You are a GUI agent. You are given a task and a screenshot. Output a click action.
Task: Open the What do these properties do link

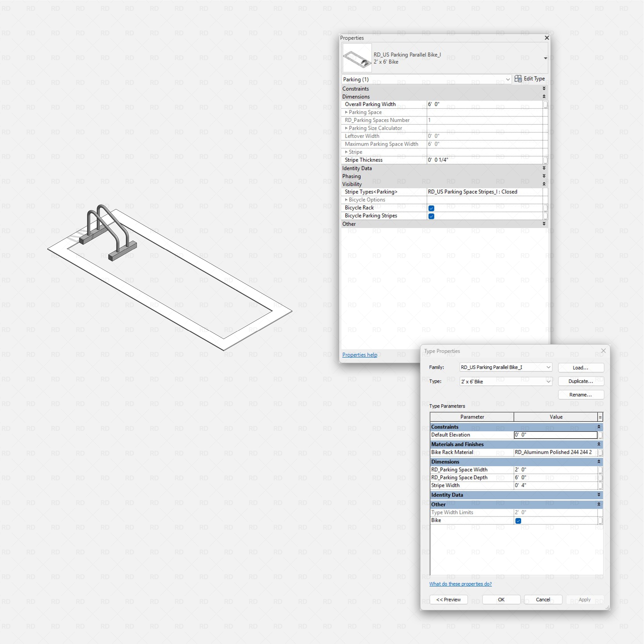point(460,584)
